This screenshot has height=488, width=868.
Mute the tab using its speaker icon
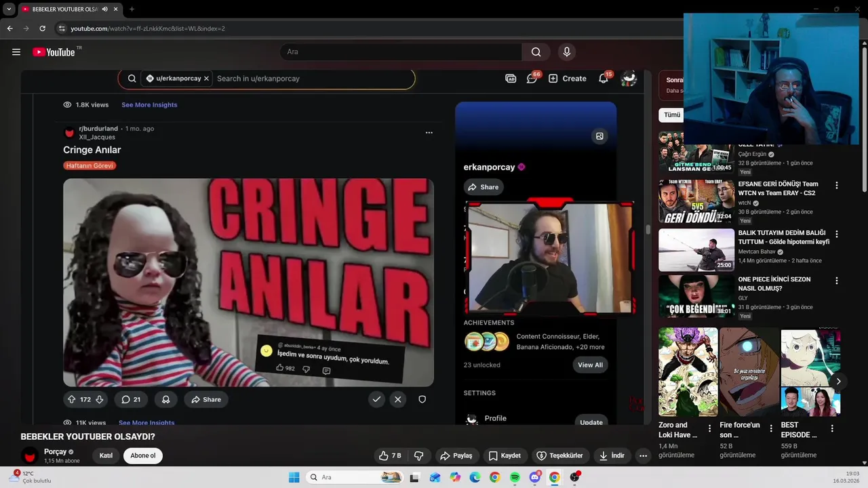tap(104, 9)
